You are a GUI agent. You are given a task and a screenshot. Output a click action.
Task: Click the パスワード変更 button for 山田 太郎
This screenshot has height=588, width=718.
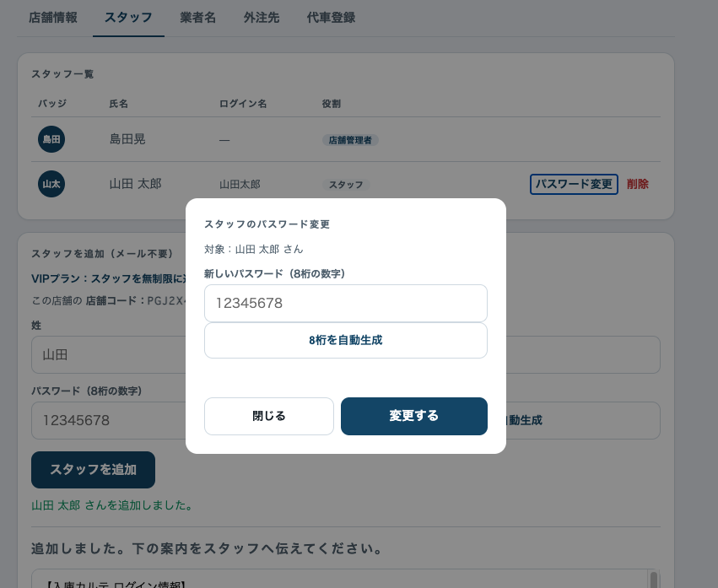pyautogui.click(x=574, y=184)
